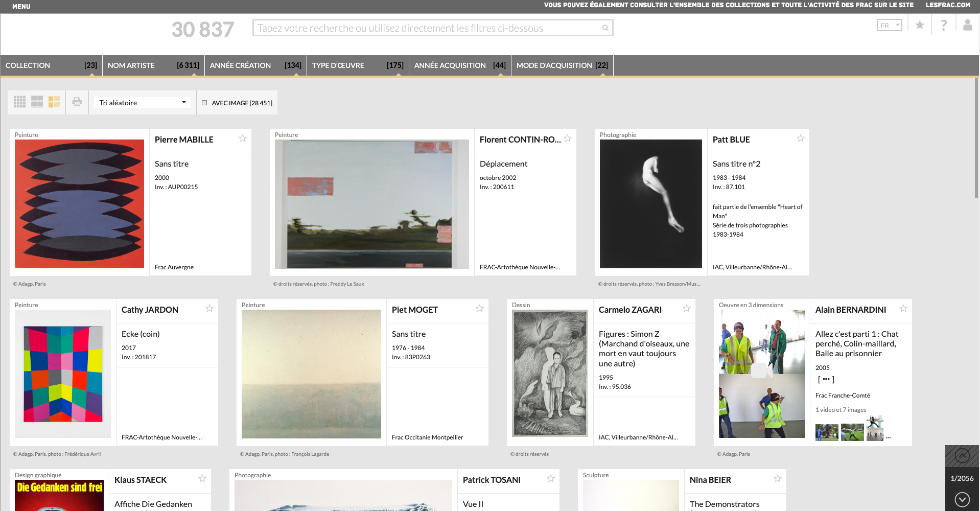Open Cathy JARDON artist name link
Screen dimensions: 980x511
150,310
